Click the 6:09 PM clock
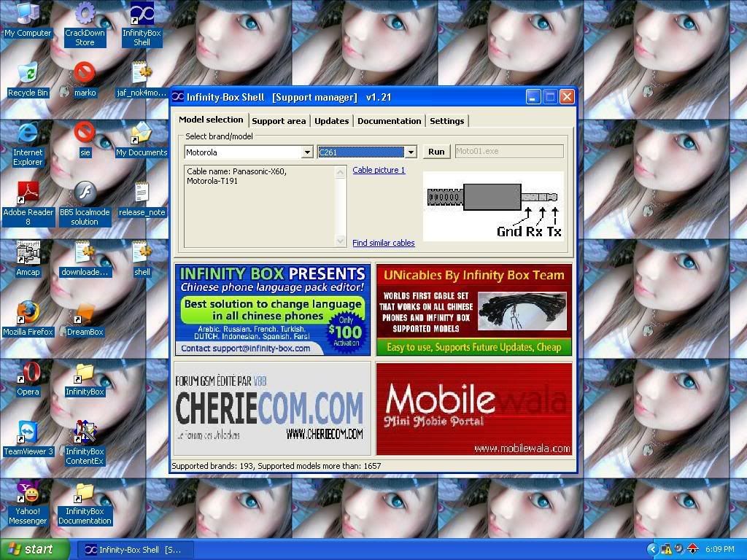This screenshot has height=560, width=747. pyautogui.click(x=720, y=550)
